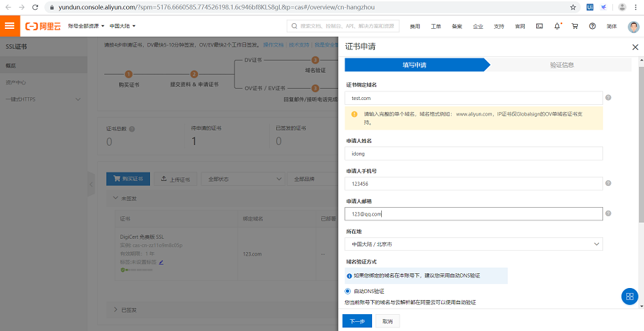Screen dimensions: 644x331
Task: Click the shopping cart icon
Action: click(575, 26)
